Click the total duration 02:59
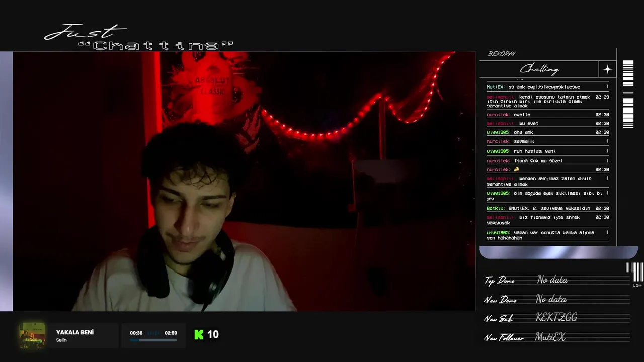 pyautogui.click(x=171, y=333)
